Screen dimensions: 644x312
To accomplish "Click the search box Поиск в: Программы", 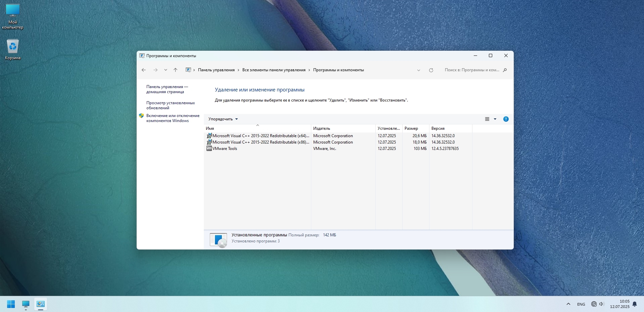I will pyautogui.click(x=472, y=70).
